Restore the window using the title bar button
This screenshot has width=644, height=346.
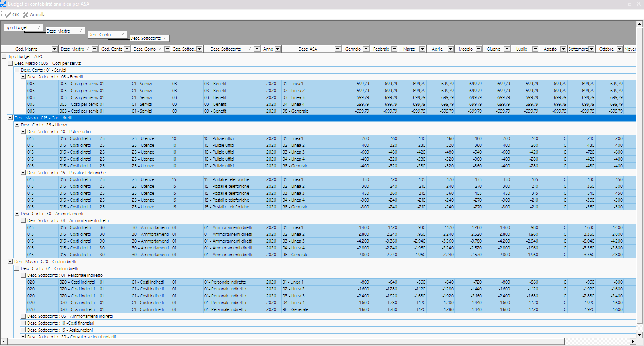coord(630,4)
